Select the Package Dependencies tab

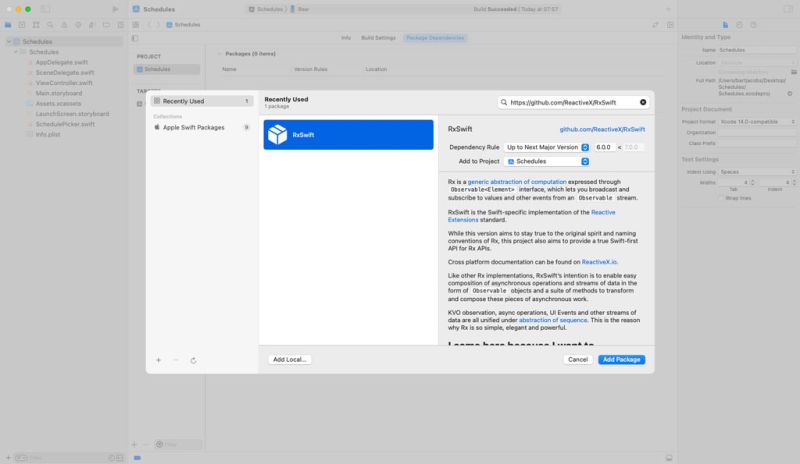[x=435, y=38]
